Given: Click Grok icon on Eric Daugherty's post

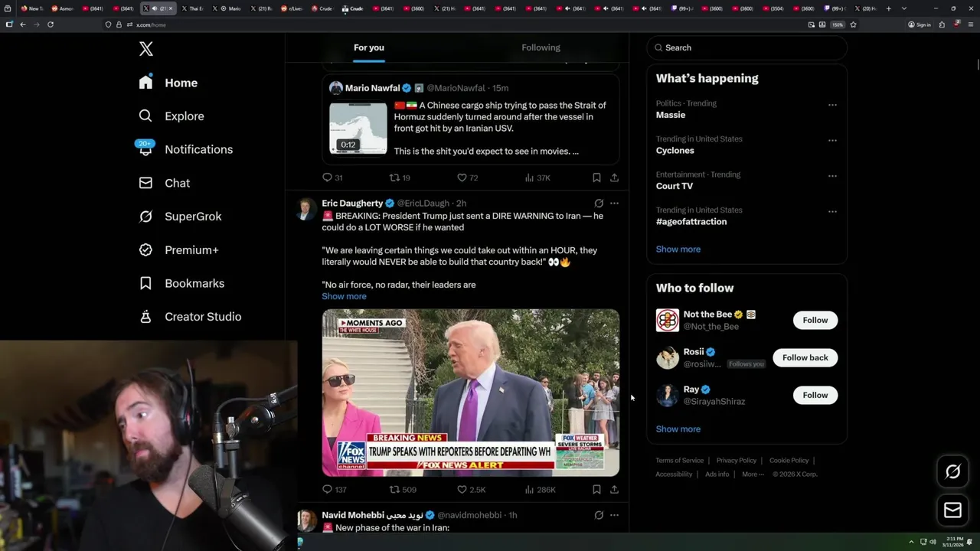Looking at the screenshot, I should pyautogui.click(x=599, y=204).
